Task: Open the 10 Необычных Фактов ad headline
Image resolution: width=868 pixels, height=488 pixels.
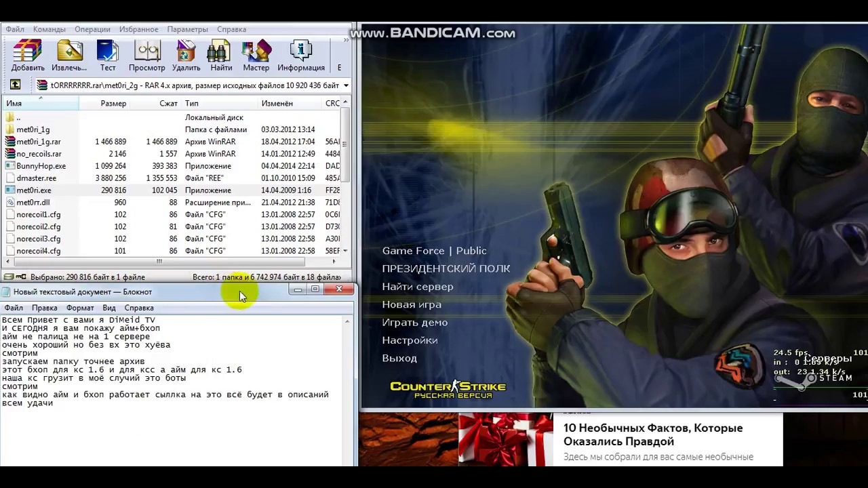Action: [653, 434]
